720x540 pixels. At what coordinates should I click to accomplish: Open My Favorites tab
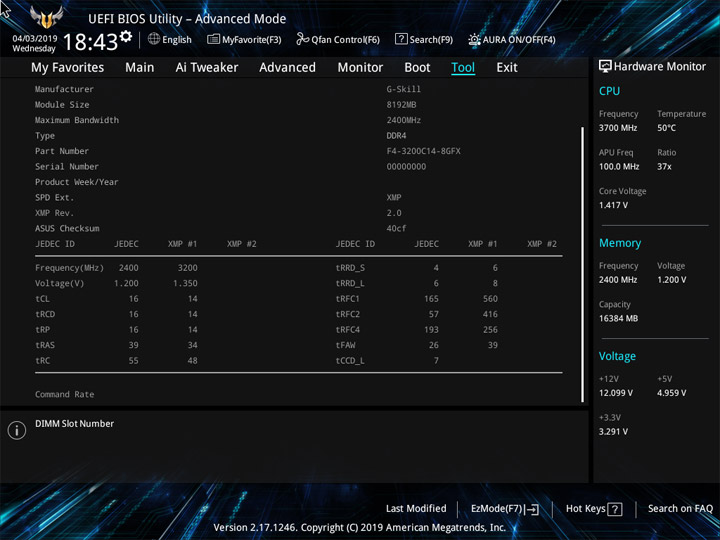68,68
